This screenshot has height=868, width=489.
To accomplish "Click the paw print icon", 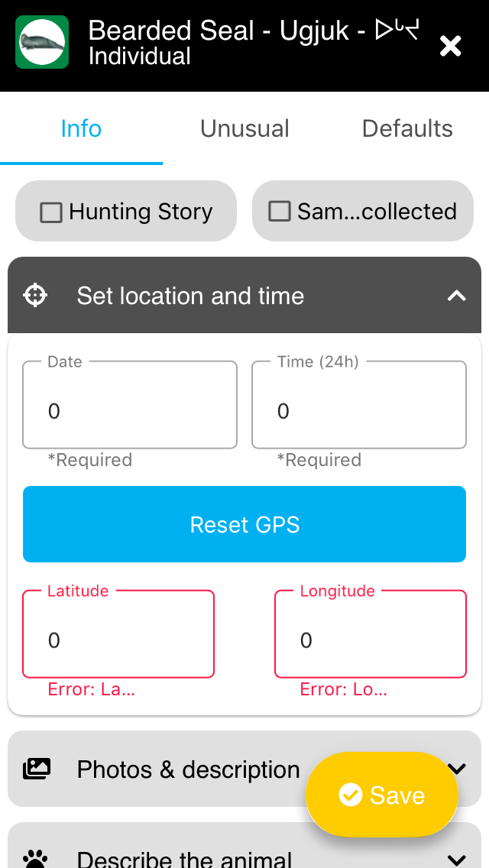I will (x=36, y=859).
